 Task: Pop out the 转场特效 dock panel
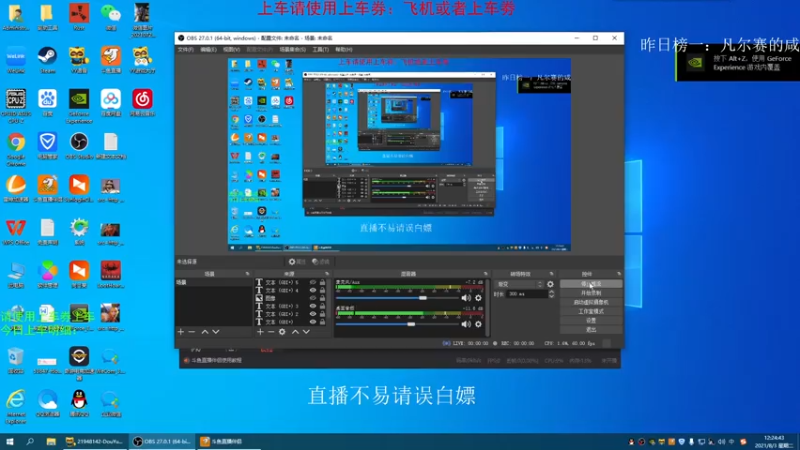(551, 274)
